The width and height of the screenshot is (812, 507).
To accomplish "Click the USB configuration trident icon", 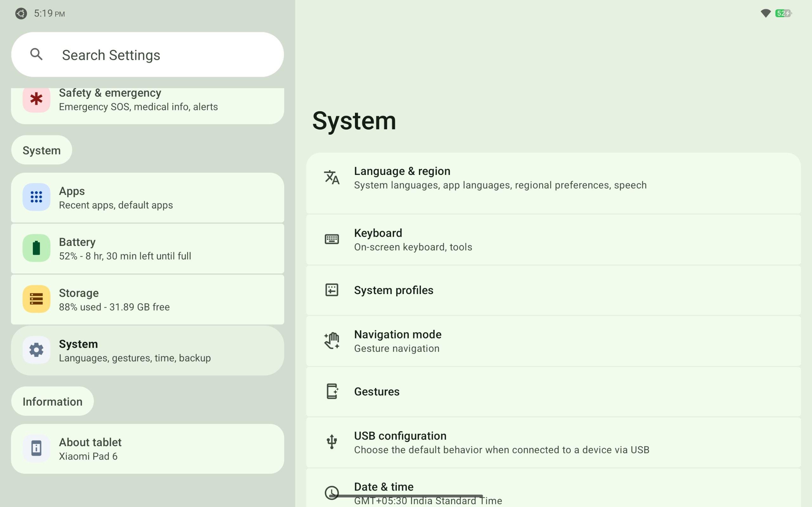I will pos(331,442).
